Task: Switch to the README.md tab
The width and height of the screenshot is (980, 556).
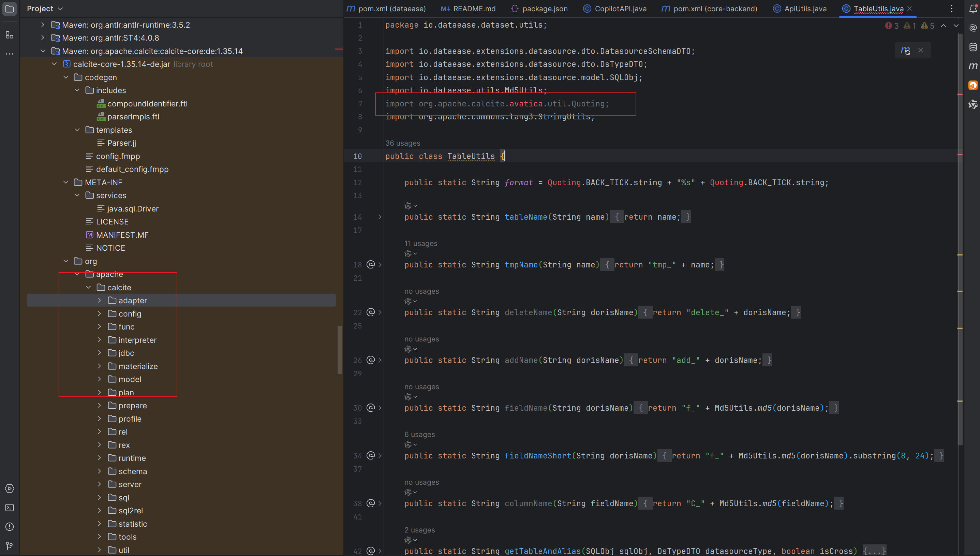Action: coord(467,9)
